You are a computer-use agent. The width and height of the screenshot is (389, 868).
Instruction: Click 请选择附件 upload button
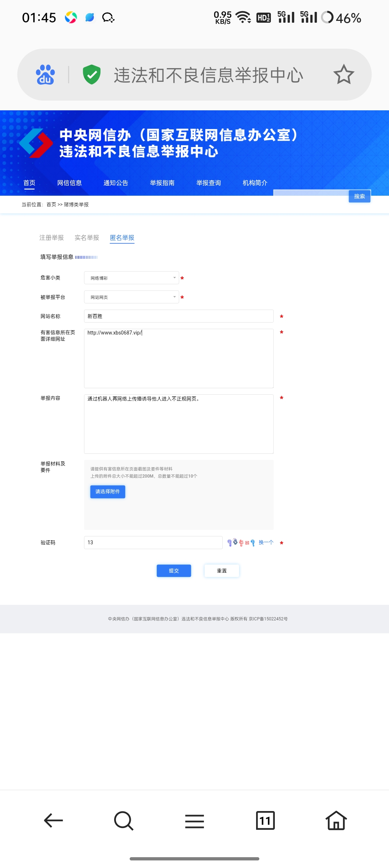[108, 492]
